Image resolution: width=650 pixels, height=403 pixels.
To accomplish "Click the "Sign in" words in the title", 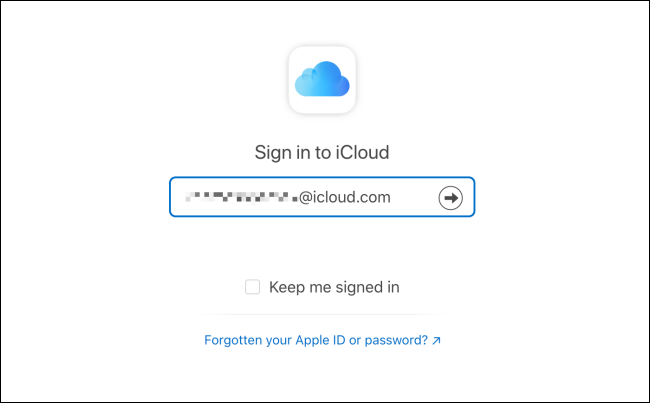I will tap(284, 153).
